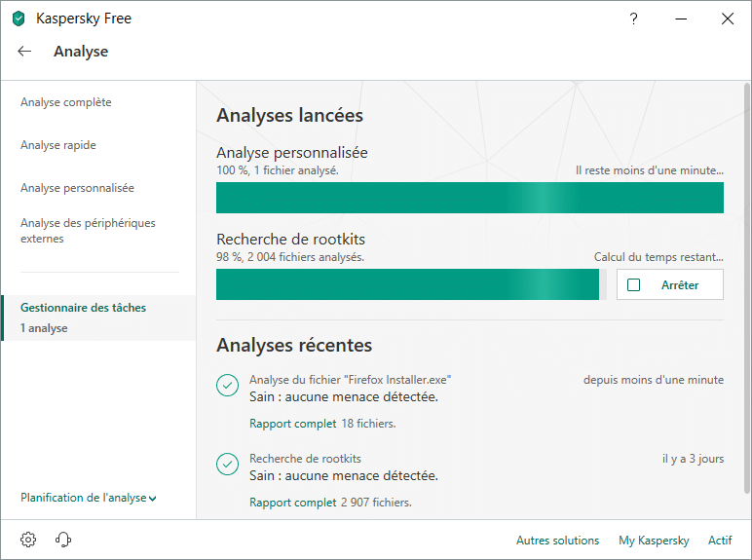Open Analyse des périphériques externes
The height and width of the screenshot is (560, 752).
pyautogui.click(x=88, y=231)
